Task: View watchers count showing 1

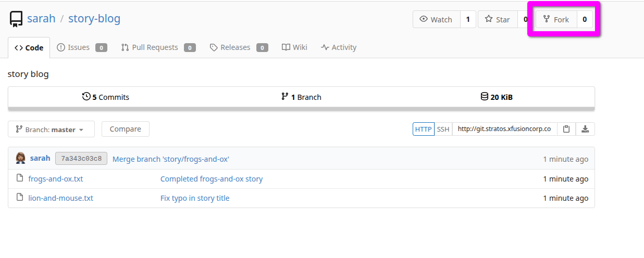Action: pyautogui.click(x=468, y=19)
